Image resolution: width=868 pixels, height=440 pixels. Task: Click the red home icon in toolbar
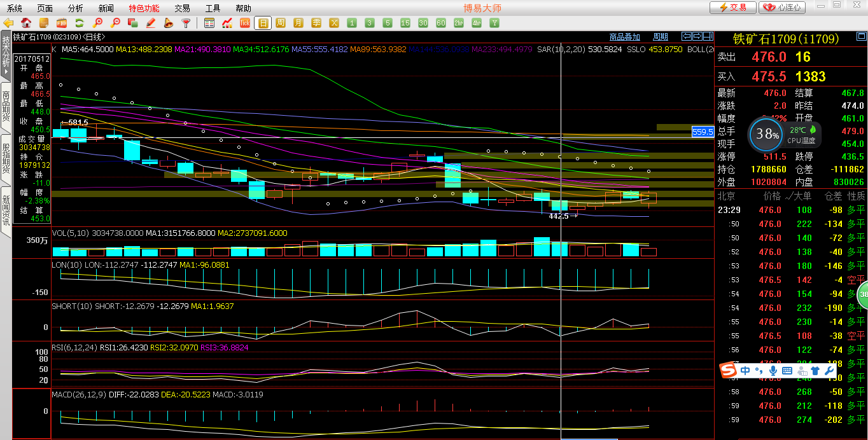click(x=26, y=23)
